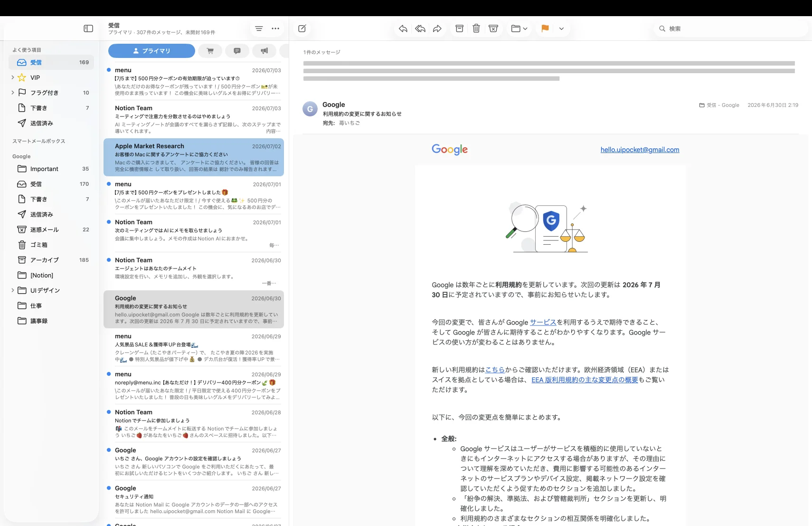Image resolution: width=812 pixels, height=526 pixels.
Task: Open Google アカウントの設定を確認 email
Action: point(194,461)
